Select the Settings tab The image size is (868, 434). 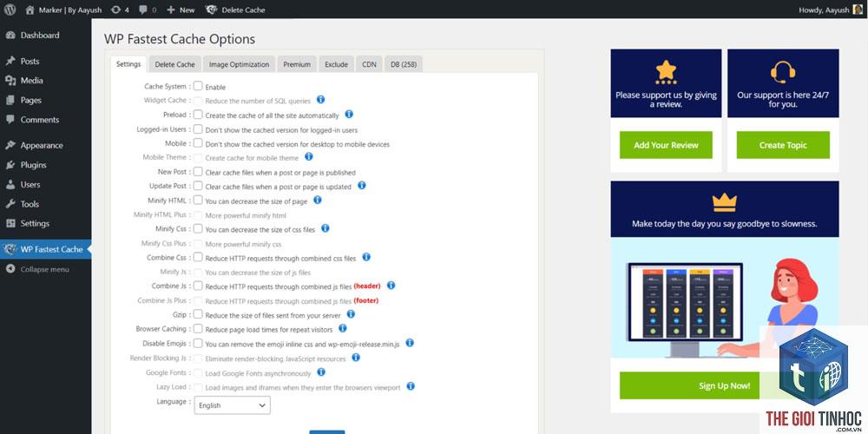128,64
